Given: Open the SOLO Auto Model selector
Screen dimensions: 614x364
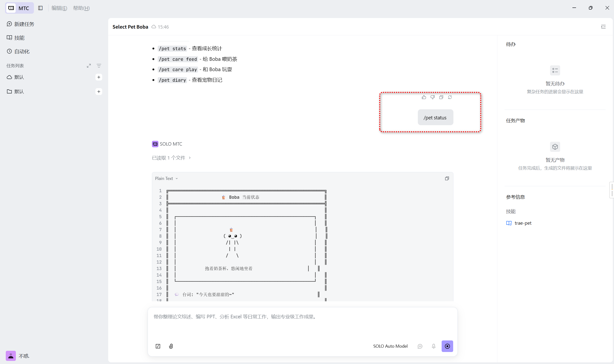Looking at the screenshot, I should (390, 346).
